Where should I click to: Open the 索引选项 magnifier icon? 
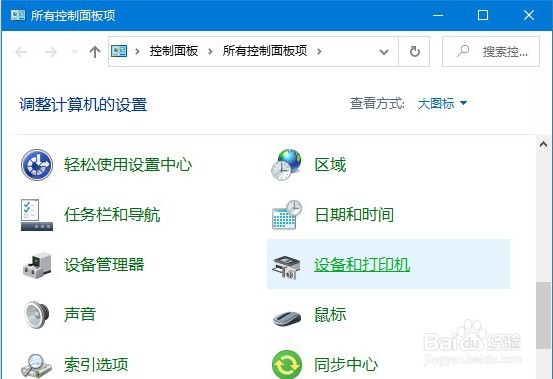tap(36, 366)
